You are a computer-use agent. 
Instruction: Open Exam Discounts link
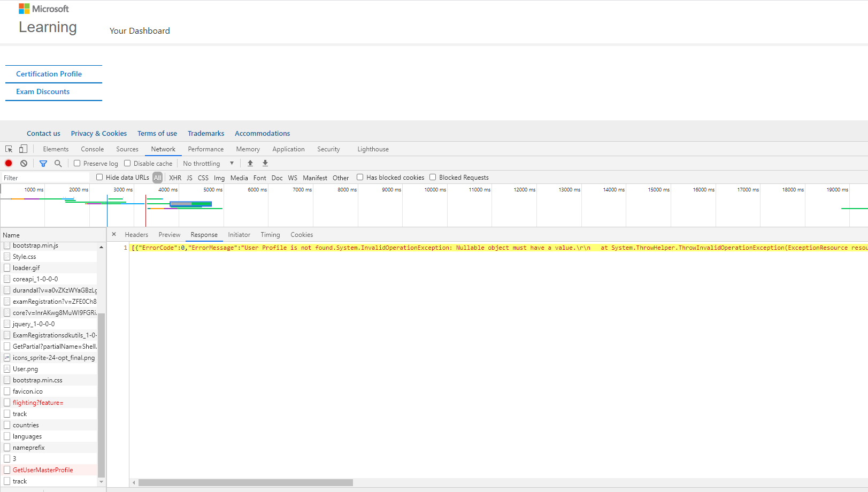tap(43, 91)
